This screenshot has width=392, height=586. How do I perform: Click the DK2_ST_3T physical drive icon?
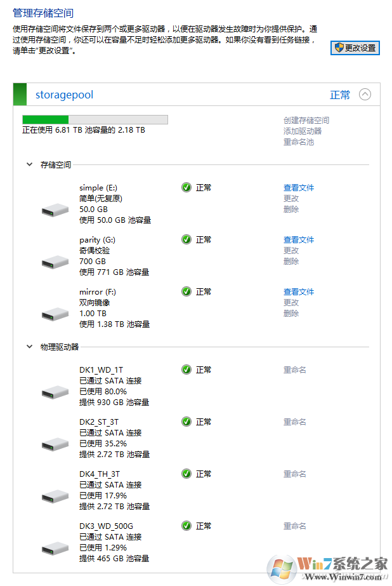(x=55, y=443)
